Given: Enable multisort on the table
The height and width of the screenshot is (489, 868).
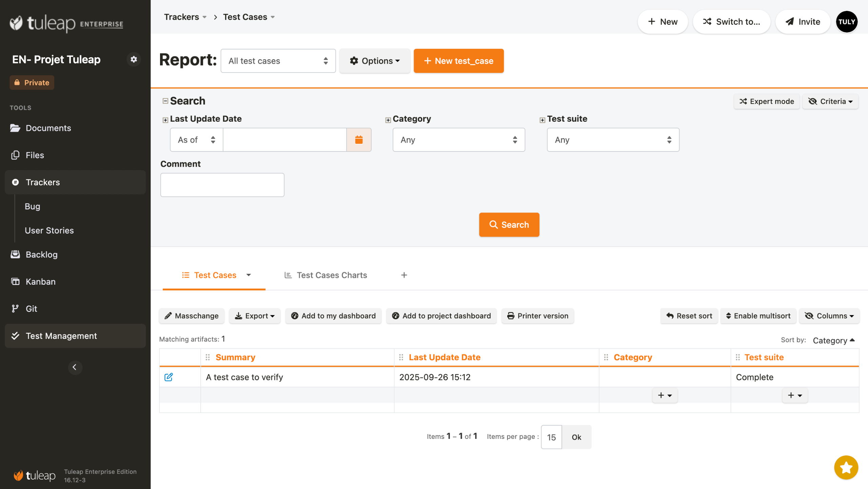Looking at the screenshot, I should click(x=758, y=316).
